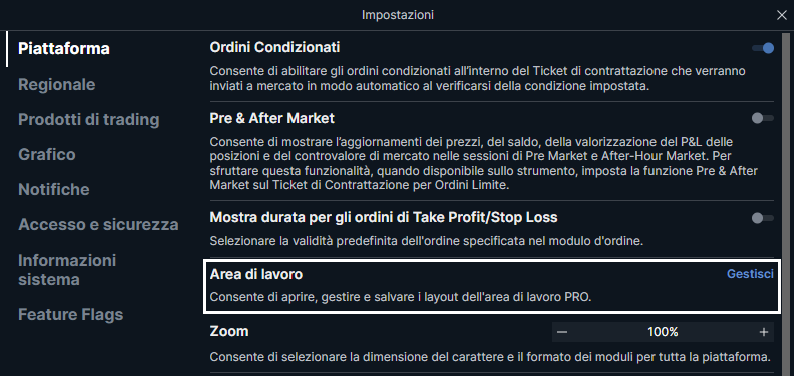Image resolution: width=794 pixels, height=378 pixels.
Task: Enable the Pre & After Market switch
Action: (763, 118)
